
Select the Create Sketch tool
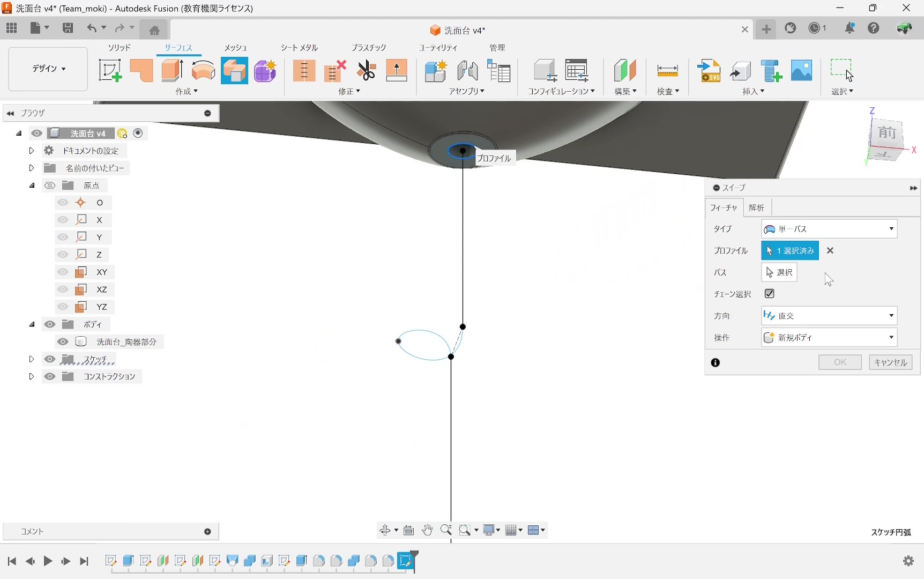[x=110, y=71]
